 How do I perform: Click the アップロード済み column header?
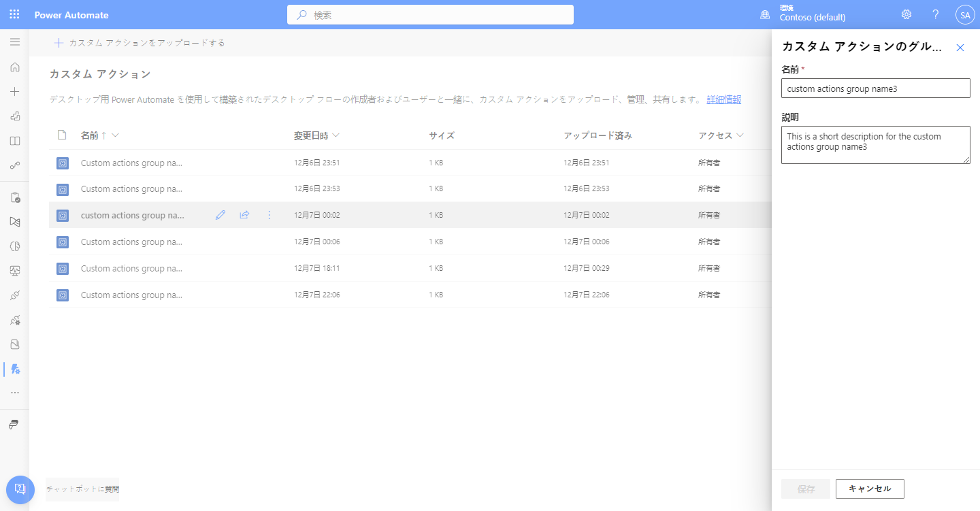tap(598, 135)
